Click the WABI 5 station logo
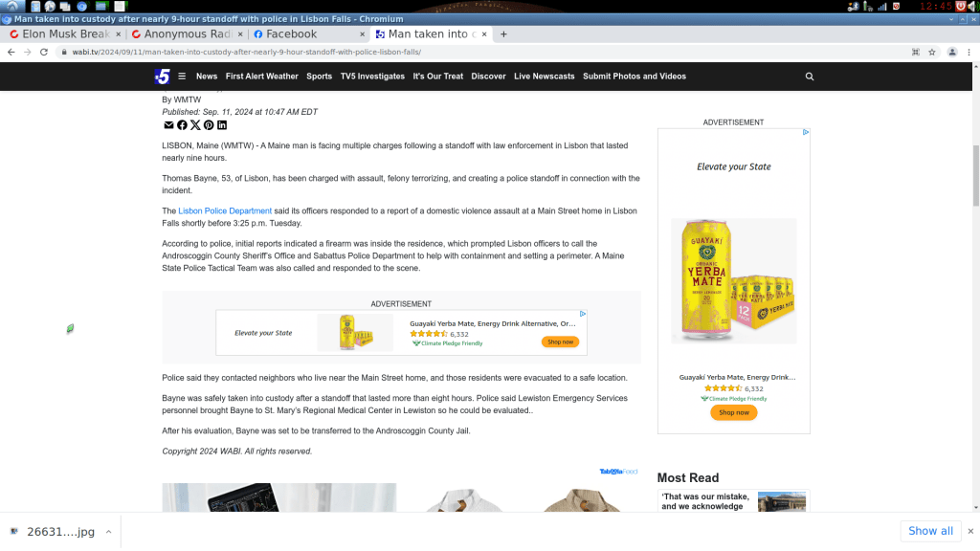This screenshot has height=551, width=980. [162, 77]
